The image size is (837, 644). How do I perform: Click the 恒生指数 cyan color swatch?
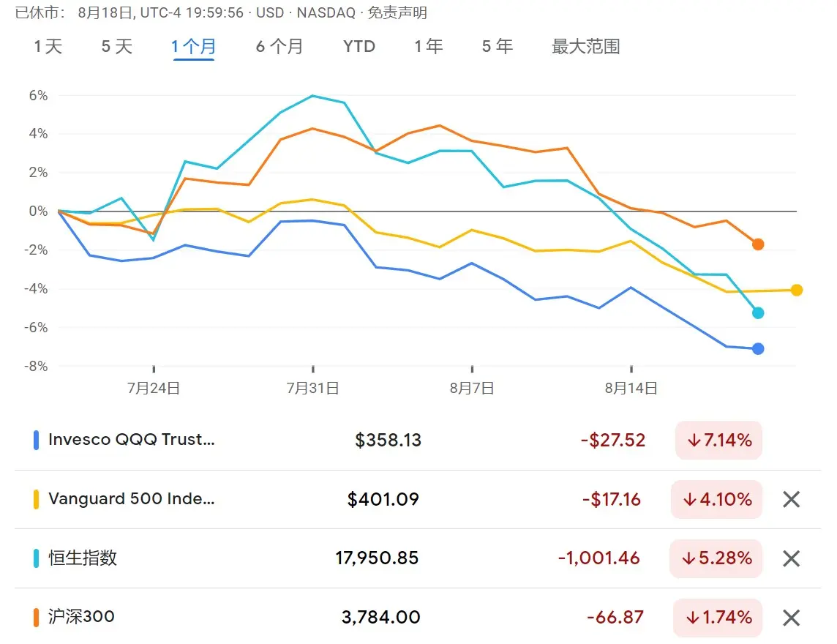point(36,558)
